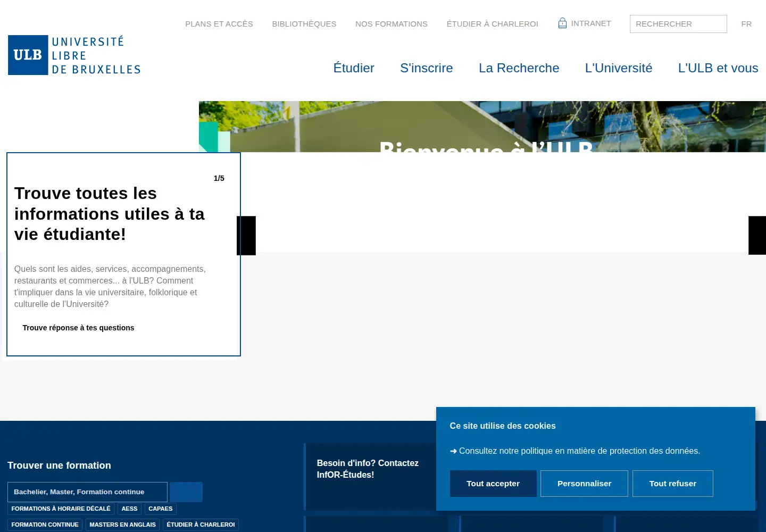766x532 pixels.
Task: Click the Intranet padlock icon
Action: [x=562, y=23]
